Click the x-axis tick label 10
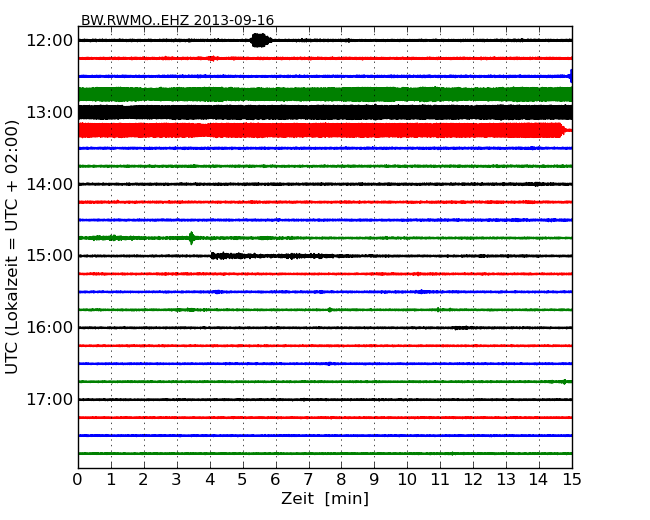 [407, 480]
